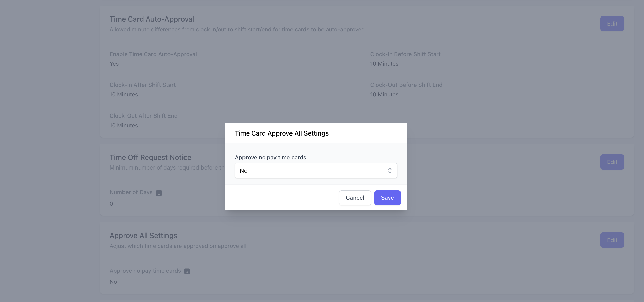This screenshot has width=644, height=302.
Task: Click the dialog title Time Card Approve All Settings
Action: tap(282, 133)
